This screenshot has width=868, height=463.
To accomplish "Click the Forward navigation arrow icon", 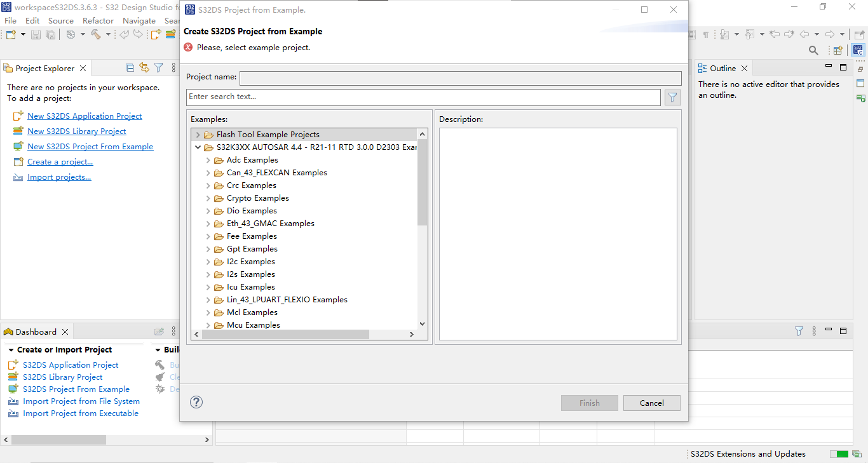I will [x=830, y=34].
